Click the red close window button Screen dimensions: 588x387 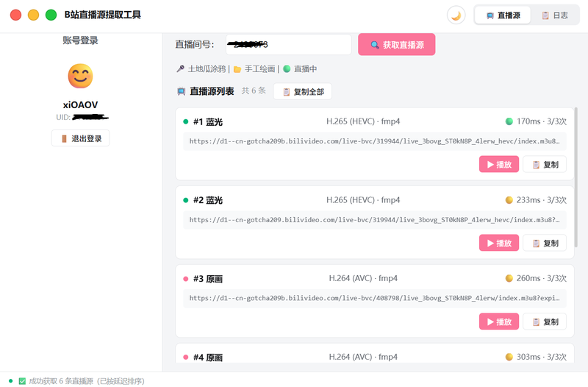point(15,15)
